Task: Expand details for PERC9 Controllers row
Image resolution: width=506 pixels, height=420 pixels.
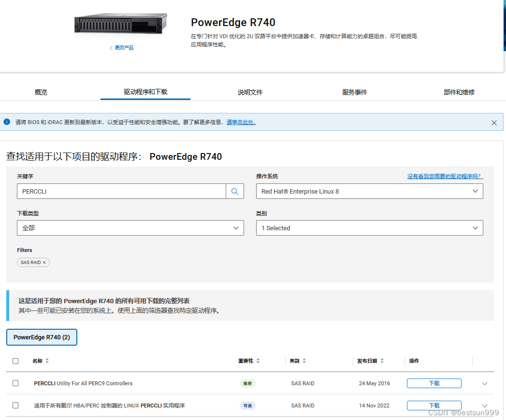Action: pos(484,384)
